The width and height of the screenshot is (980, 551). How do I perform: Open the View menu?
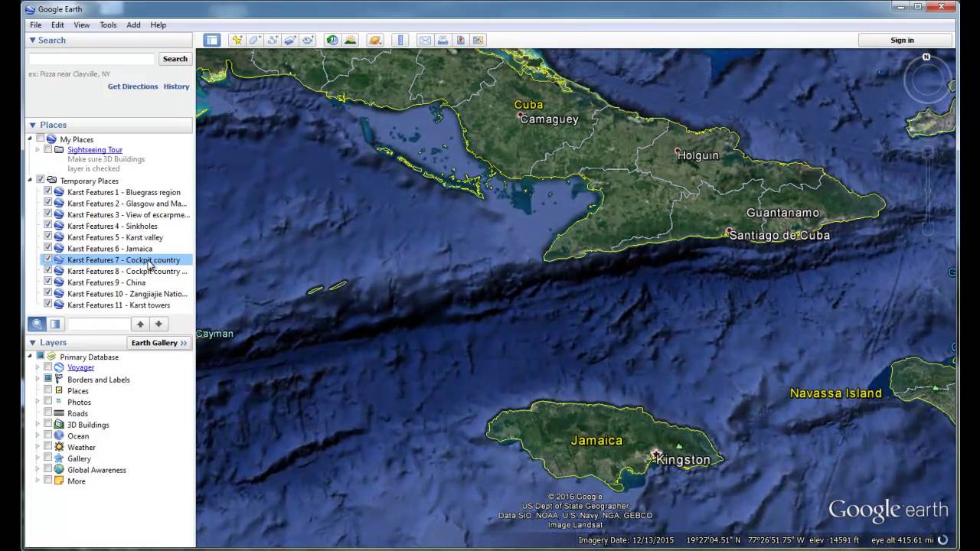tap(82, 24)
